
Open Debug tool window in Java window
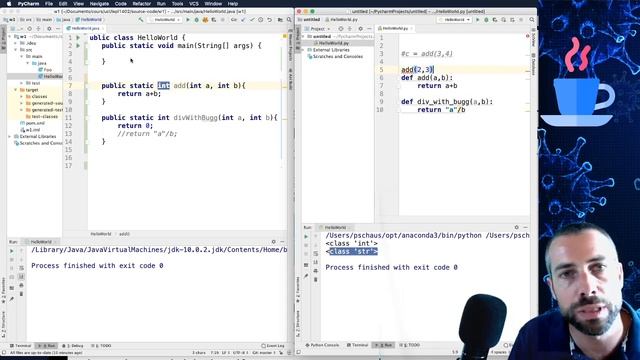click(73, 346)
